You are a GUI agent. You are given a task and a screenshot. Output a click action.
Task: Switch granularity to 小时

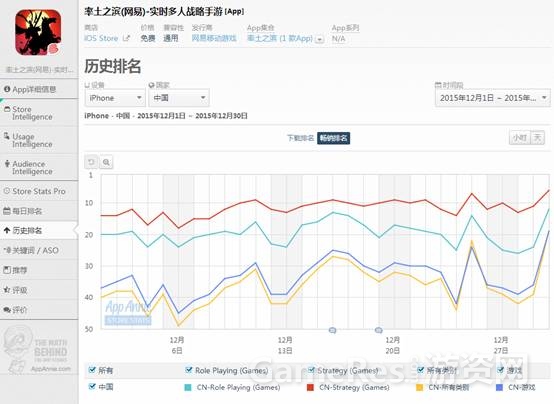click(x=520, y=137)
